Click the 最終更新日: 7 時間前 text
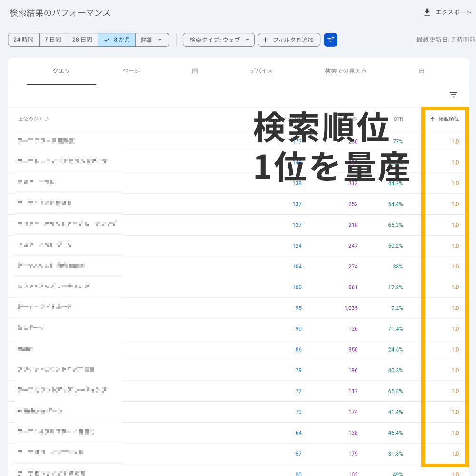The width and height of the screenshot is (476, 476). [x=446, y=40]
